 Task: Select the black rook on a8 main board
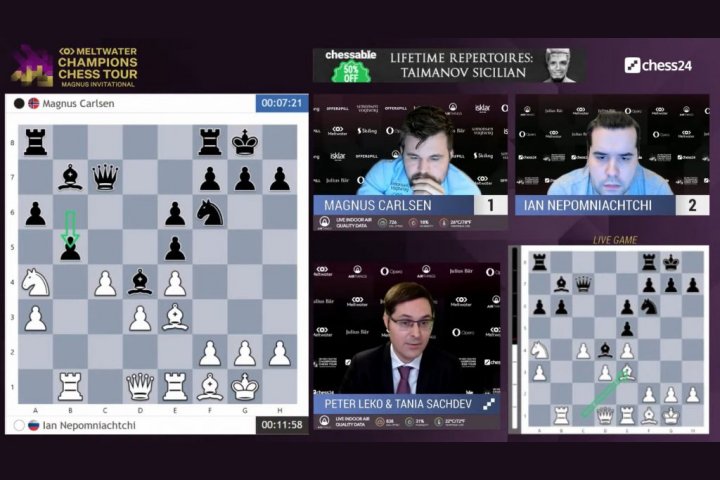(x=35, y=142)
